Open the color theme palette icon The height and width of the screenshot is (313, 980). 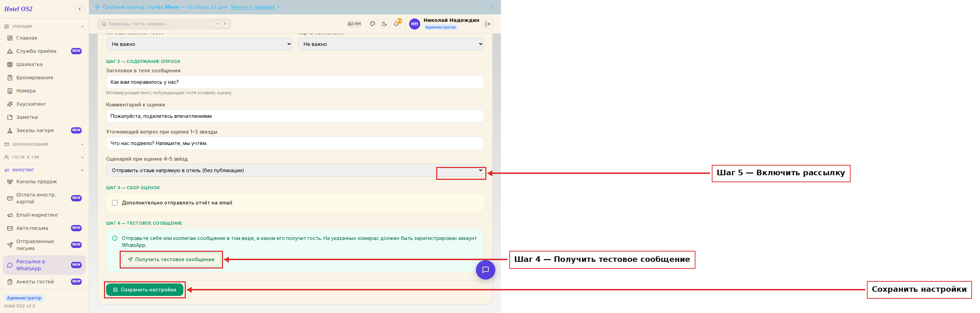(x=373, y=24)
